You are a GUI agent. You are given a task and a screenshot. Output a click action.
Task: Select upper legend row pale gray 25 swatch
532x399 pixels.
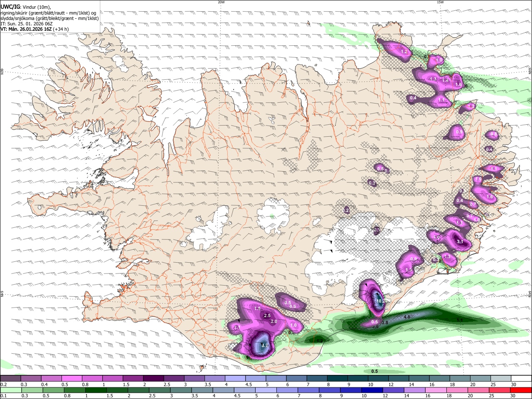[x=501, y=379]
